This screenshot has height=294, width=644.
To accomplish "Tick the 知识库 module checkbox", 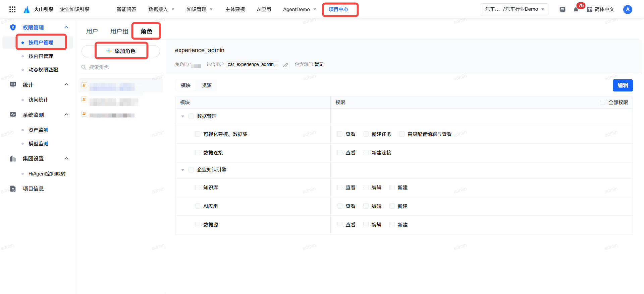I will 198,188.
